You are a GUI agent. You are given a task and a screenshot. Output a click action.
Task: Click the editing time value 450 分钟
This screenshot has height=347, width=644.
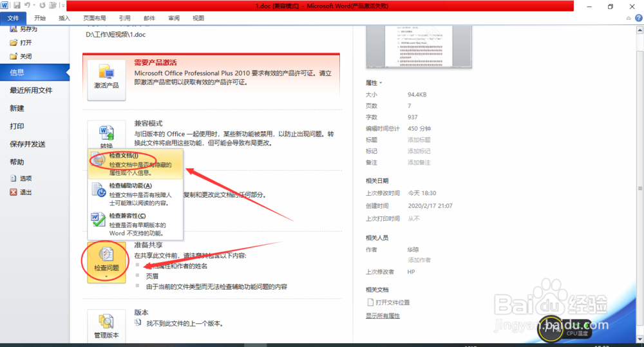[419, 129]
